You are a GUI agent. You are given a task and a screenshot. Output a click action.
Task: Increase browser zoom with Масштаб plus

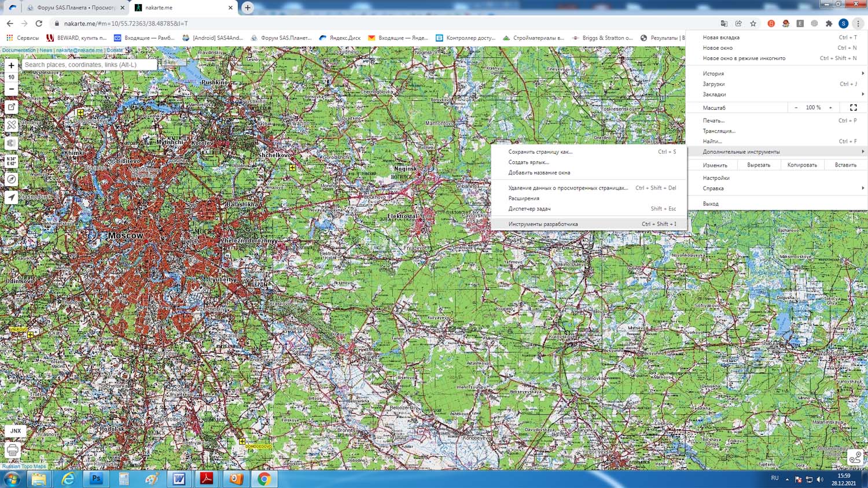click(x=830, y=108)
